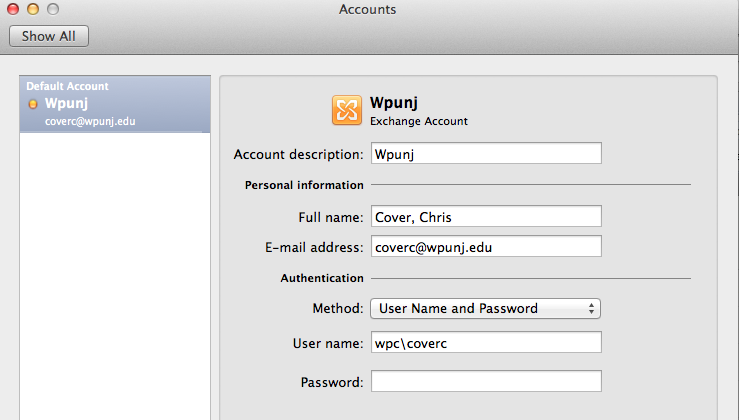Click the Show All button
This screenshot has width=739, height=420.
coord(49,36)
